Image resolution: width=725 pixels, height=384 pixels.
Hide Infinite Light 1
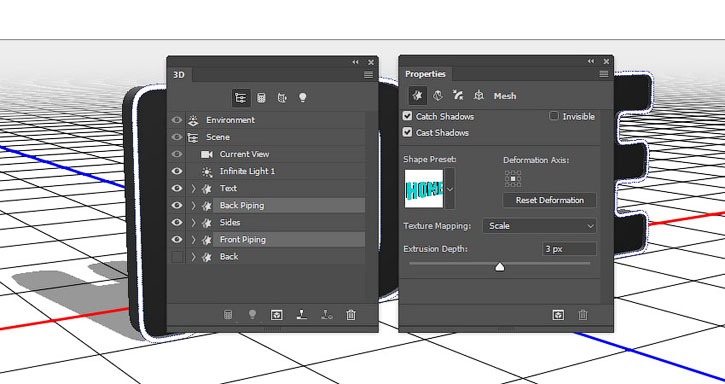coord(177,171)
